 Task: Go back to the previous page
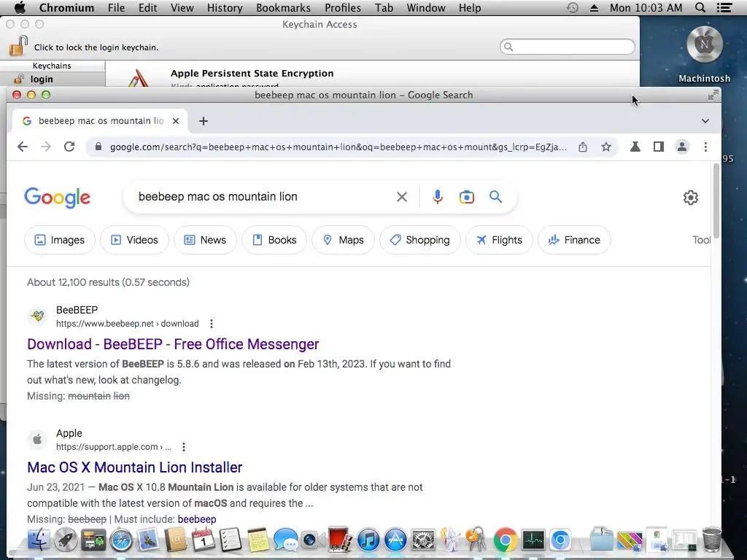coord(23,147)
